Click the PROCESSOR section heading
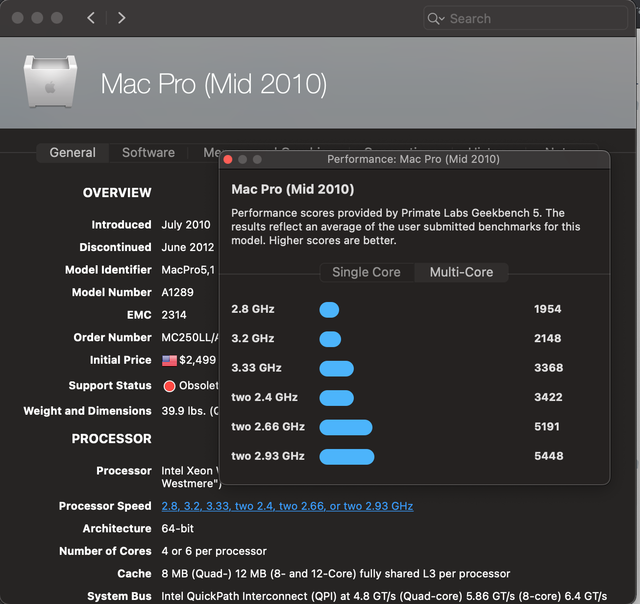 tap(111, 439)
